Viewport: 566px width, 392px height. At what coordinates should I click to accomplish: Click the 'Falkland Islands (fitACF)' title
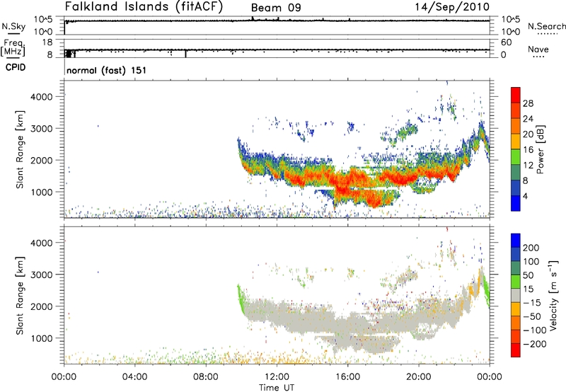(x=144, y=7)
